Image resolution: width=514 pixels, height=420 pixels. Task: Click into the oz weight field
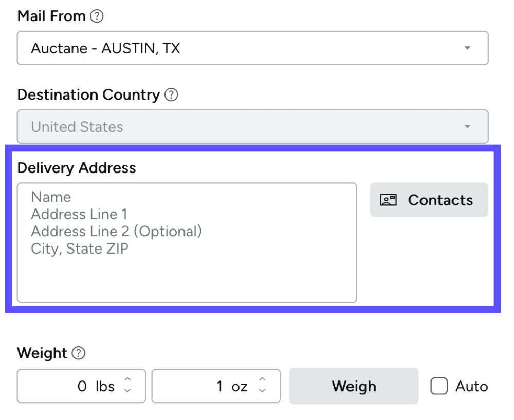pyautogui.click(x=200, y=386)
